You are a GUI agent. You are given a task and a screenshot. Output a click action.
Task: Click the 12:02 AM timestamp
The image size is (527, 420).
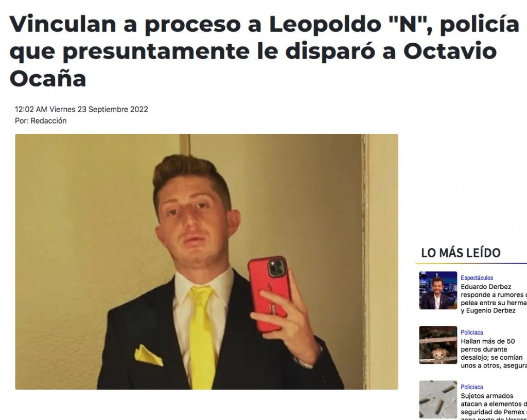tap(31, 109)
